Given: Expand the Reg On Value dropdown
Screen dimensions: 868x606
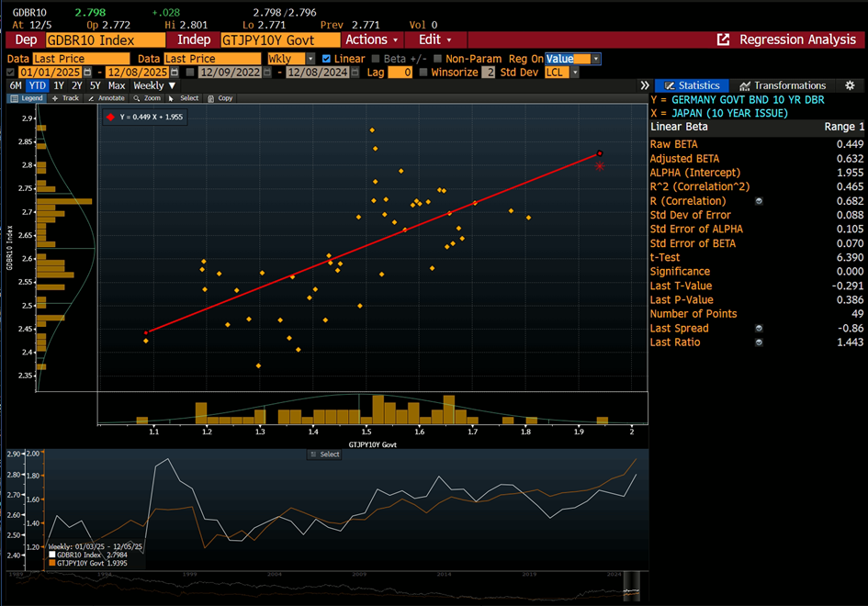Looking at the screenshot, I should point(596,59).
